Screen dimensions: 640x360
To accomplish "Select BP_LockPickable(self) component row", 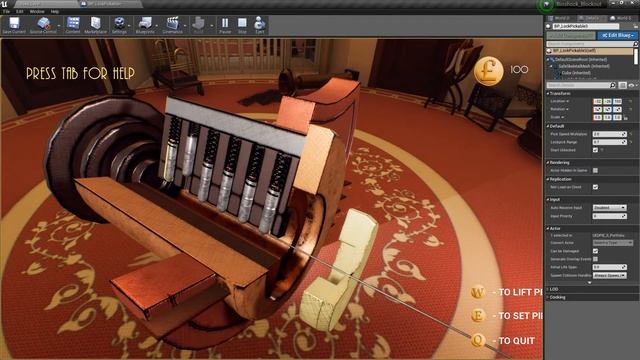I will (x=590, y=51).
